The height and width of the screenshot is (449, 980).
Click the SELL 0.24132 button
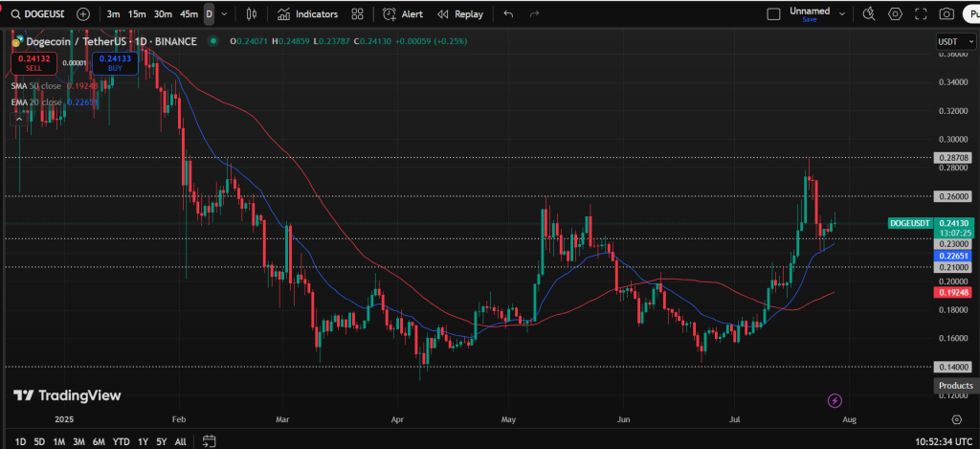34,64
